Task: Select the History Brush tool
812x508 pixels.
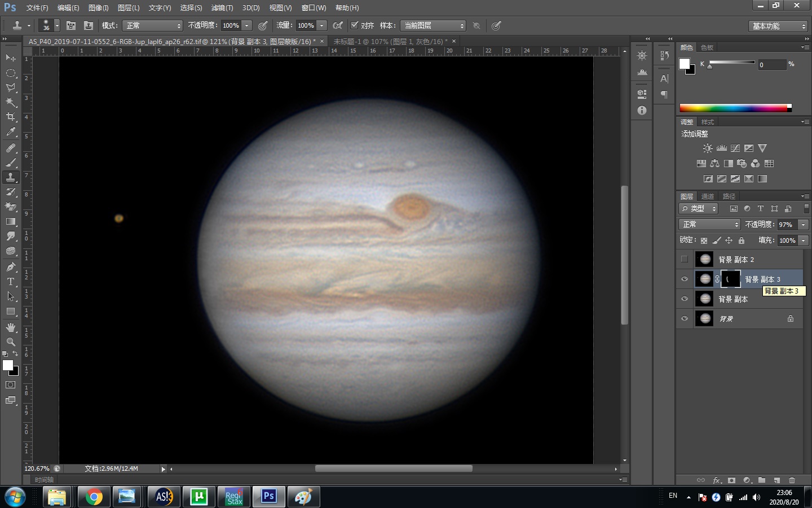Action: pos(10,192)
